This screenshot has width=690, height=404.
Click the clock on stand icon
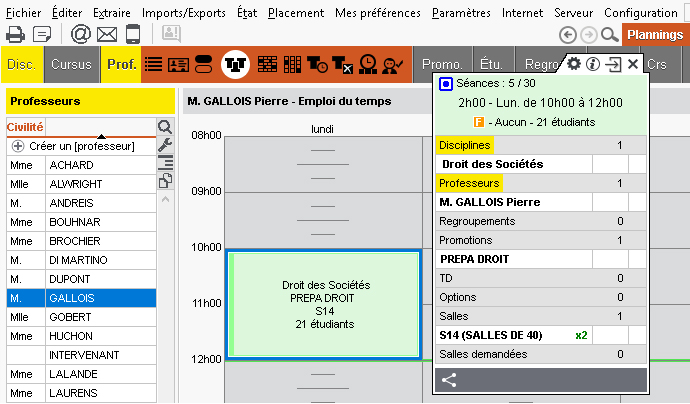(368, 64)
